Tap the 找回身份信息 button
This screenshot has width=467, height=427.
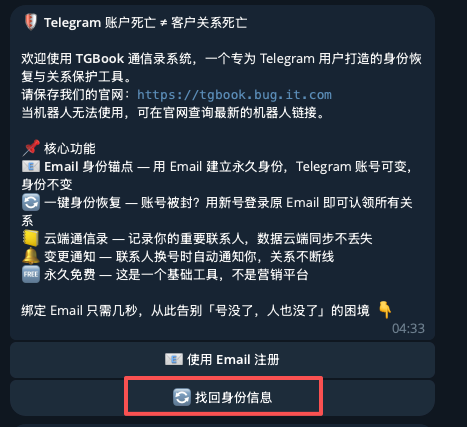point(222,397)
